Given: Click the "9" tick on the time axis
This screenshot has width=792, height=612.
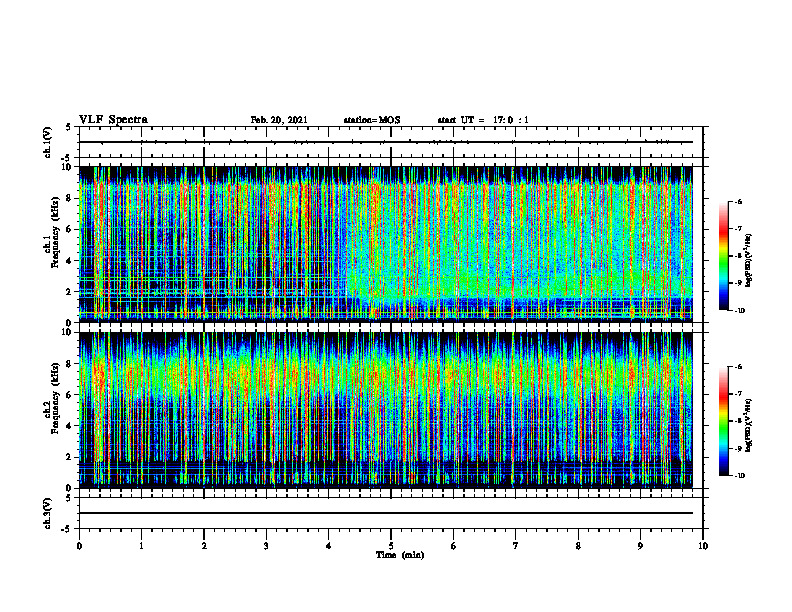Looking at the screenshot, I should pyautogui.click(x=640, y=546).
